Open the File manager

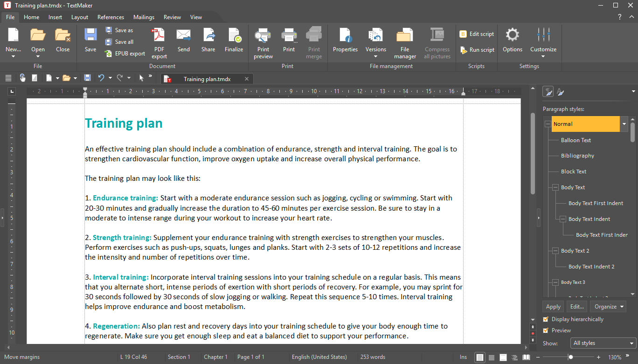coord(405,36)
